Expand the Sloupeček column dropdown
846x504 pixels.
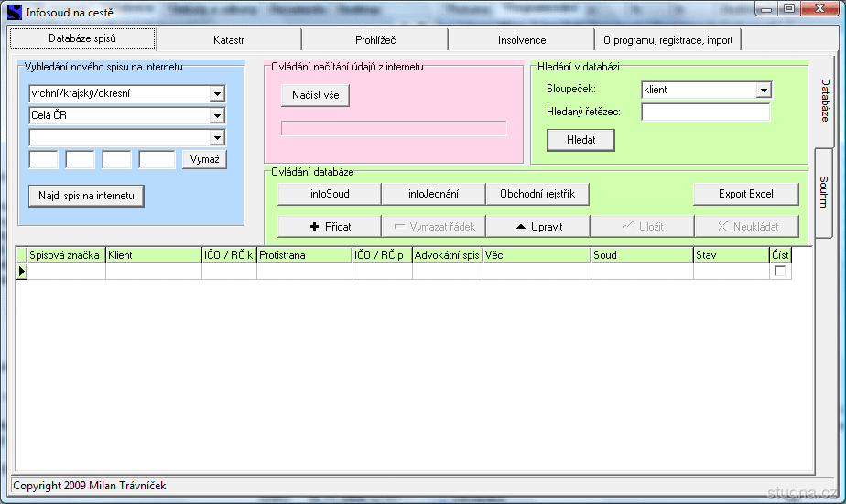[x=764, y=90]
